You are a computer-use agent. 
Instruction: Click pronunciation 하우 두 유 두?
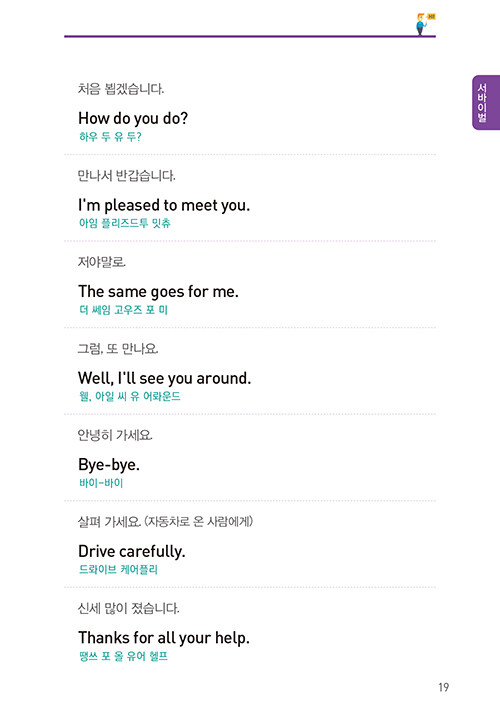(110, 137)
